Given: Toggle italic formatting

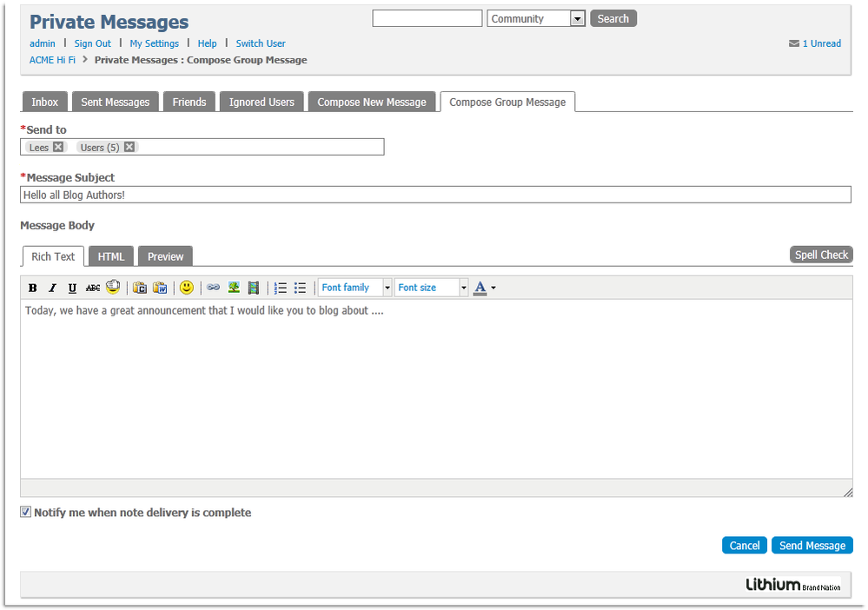Looking at the screenshot, I should (x=53, y=288).
